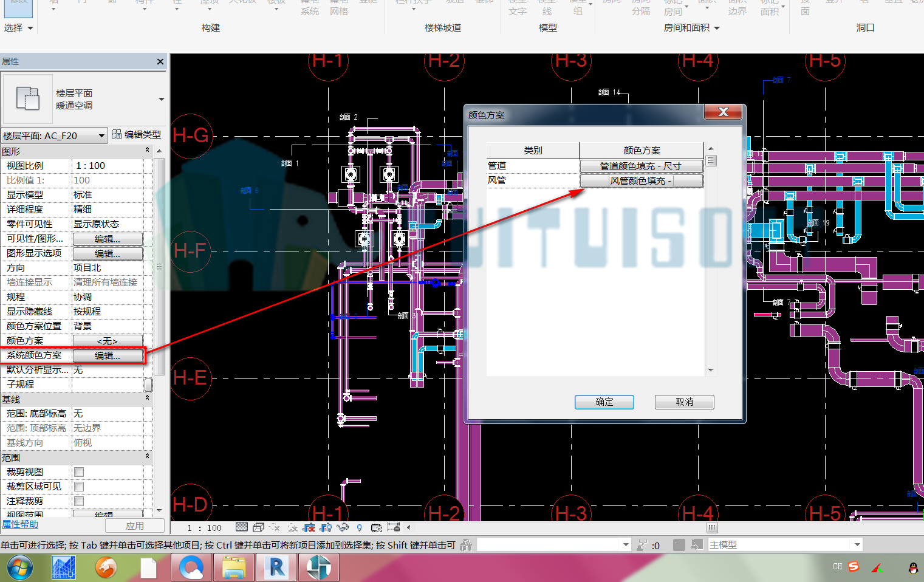Click the 颜色方案 dialog list scrollbar down arrow
Viewport: 924px width, 582px height.
point(711,370)
